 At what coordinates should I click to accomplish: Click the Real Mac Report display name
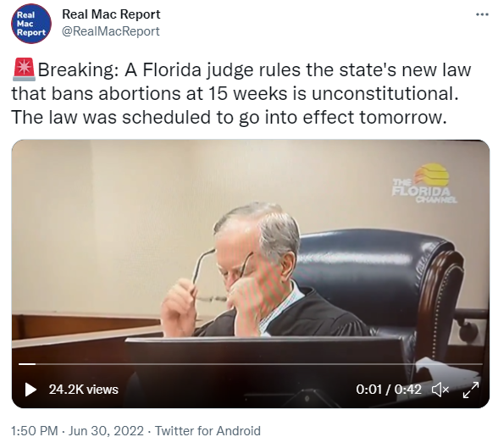111,14
